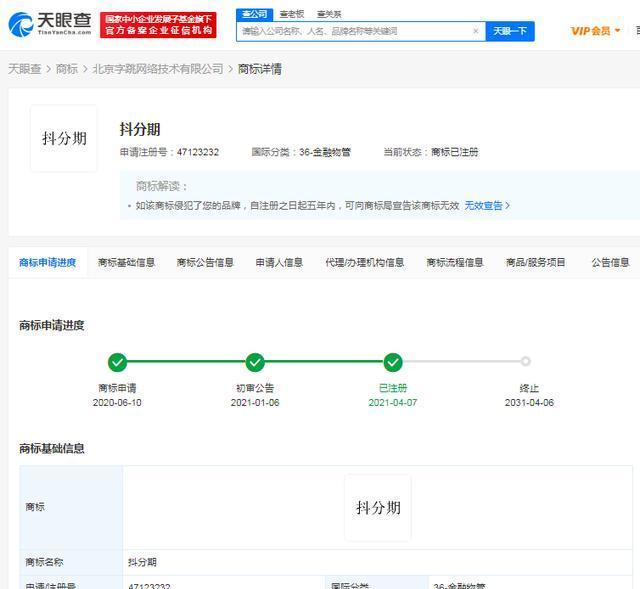Select the 查公司 search tab
Screen dimensions: 640x589
click(x=254, y=14)
